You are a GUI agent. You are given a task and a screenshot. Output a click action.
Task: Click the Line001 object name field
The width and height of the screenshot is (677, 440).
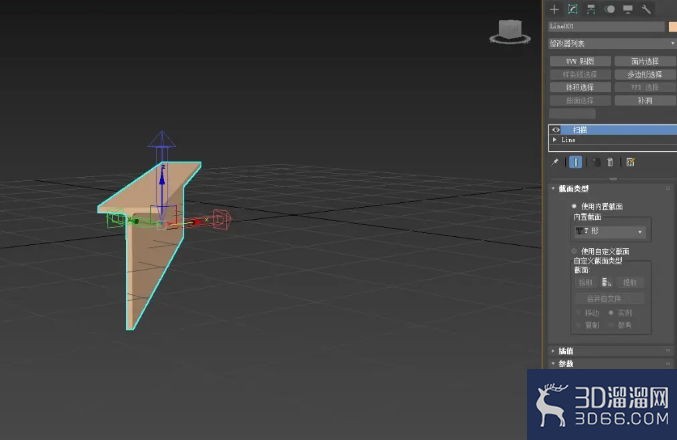pos(607,26)
